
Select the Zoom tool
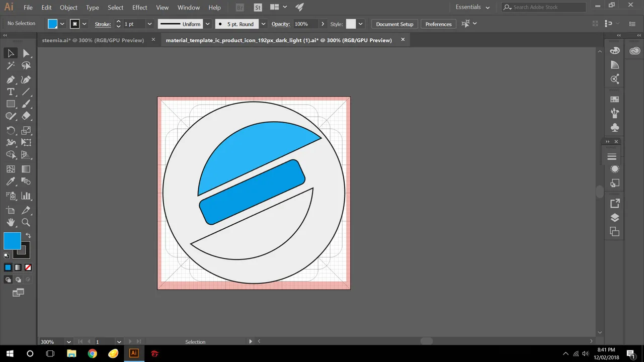point(26,222)
